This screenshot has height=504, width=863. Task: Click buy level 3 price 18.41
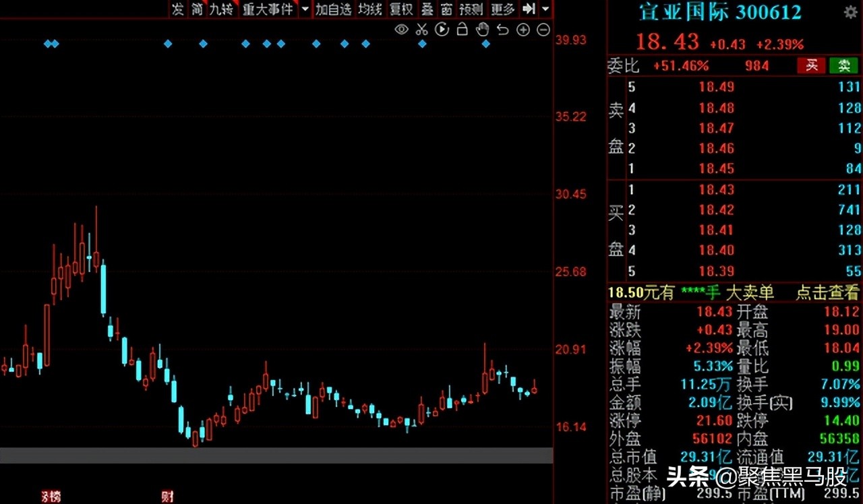pos(716,230)
